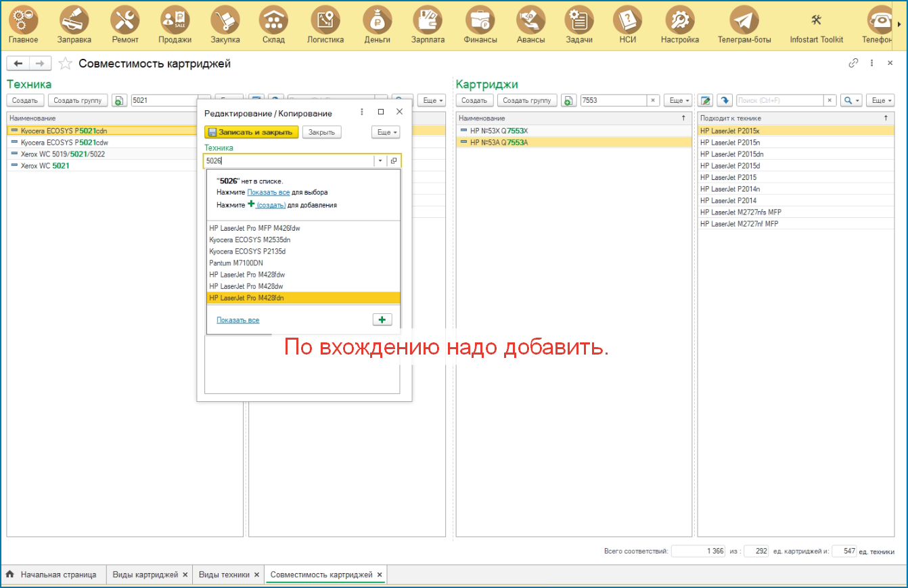Click the Закрыть button in the dialog
This screenshot has width=908, height=588.
[321, 132]
